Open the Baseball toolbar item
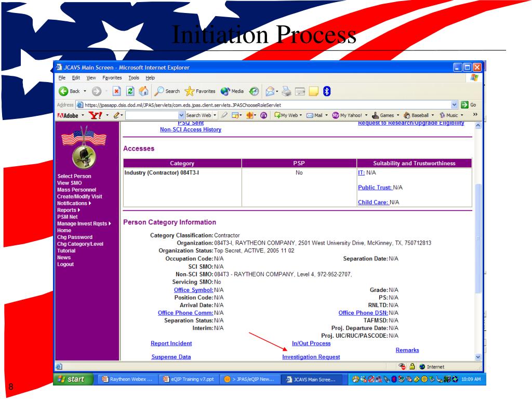 tap(416, 115)
